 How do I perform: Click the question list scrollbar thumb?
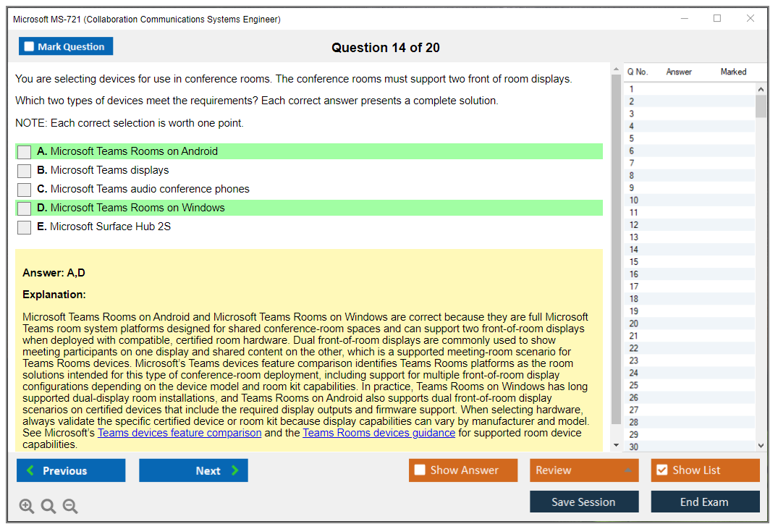point(761,106)
